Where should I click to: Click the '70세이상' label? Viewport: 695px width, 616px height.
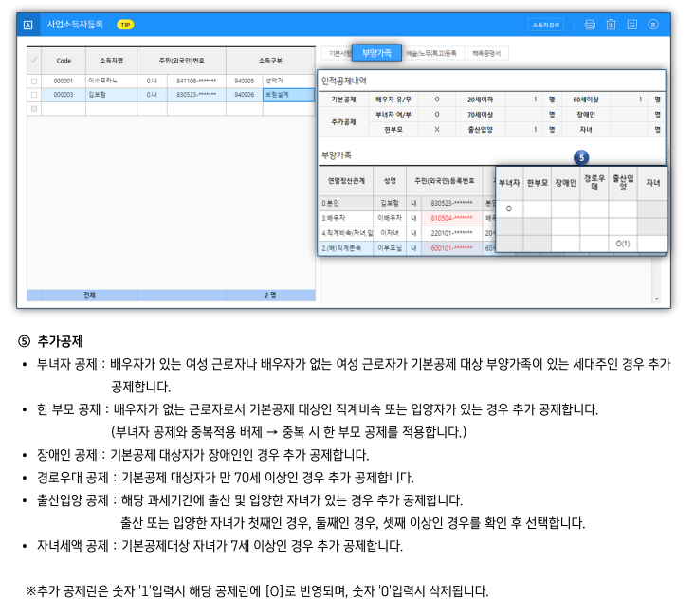point(480,115)
